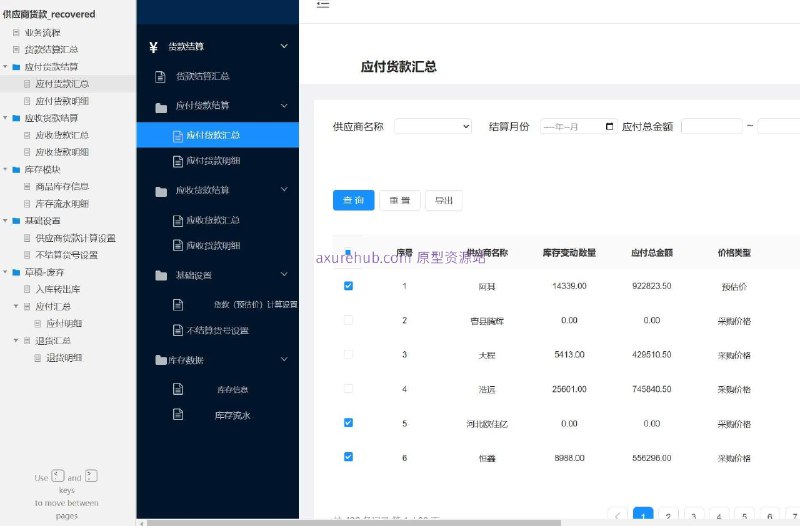Click folder icon of sidebar 应收货款结算

coord(161,191)
